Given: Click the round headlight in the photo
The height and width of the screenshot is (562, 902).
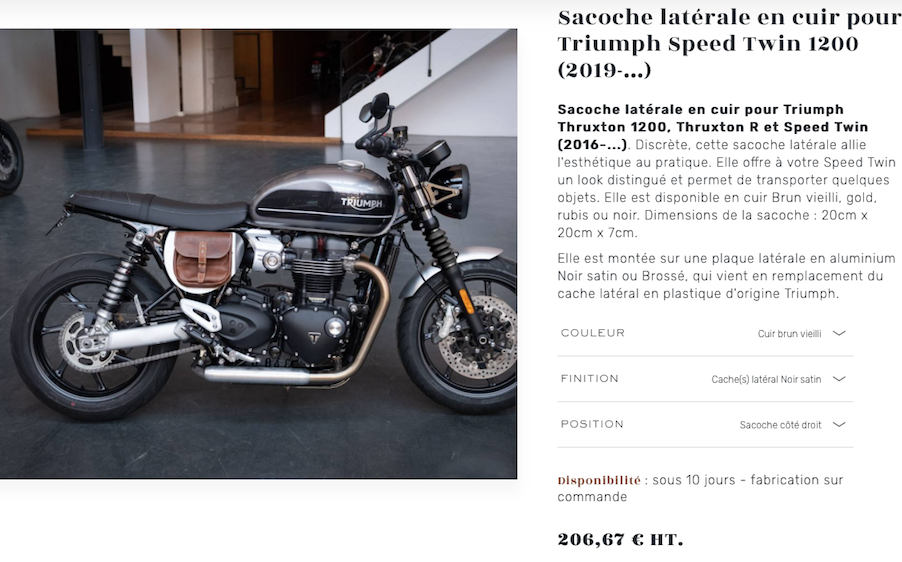Looking at the screenshot, I should [450, 191].
